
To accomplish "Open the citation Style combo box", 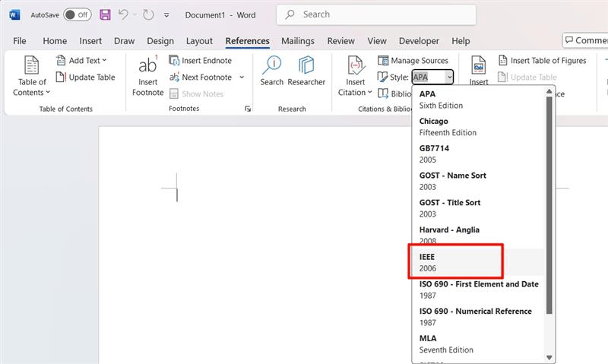I will pyautogui.click(x=432, y=78).
